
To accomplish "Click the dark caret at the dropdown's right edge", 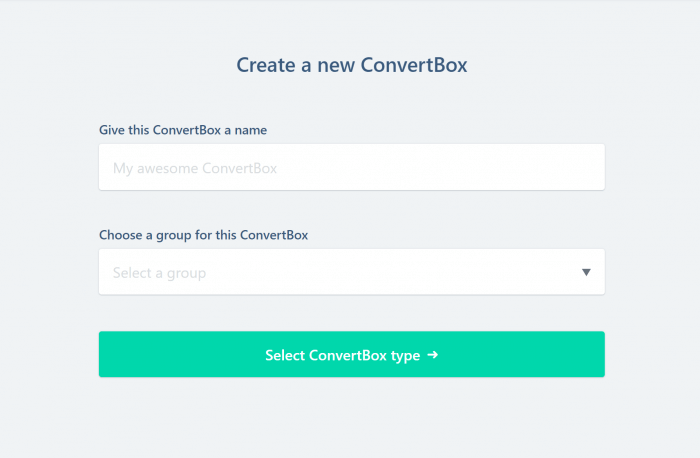I will (x=586, y=272).
